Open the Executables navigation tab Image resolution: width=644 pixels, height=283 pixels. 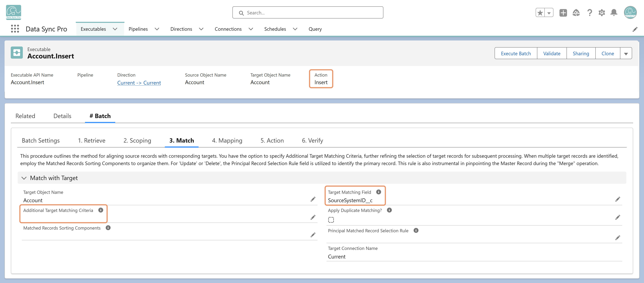click(x=93, y=29)
